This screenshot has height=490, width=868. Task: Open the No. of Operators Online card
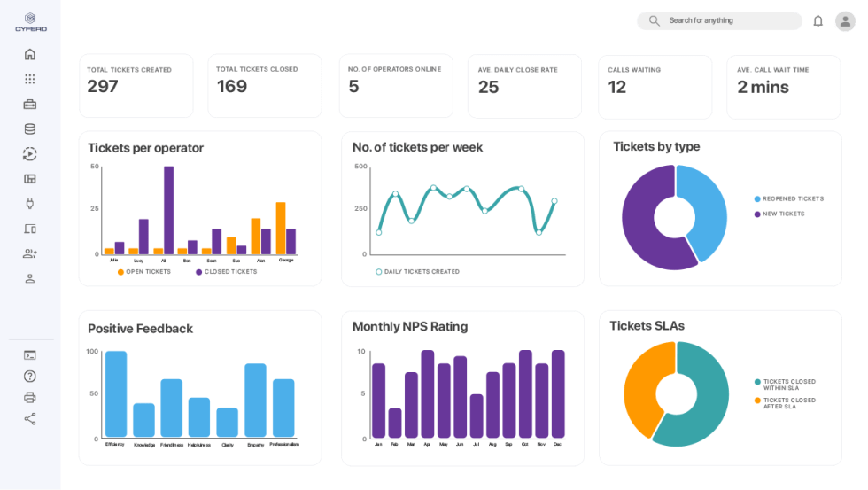pyautogui.click(x=396, y=85)
